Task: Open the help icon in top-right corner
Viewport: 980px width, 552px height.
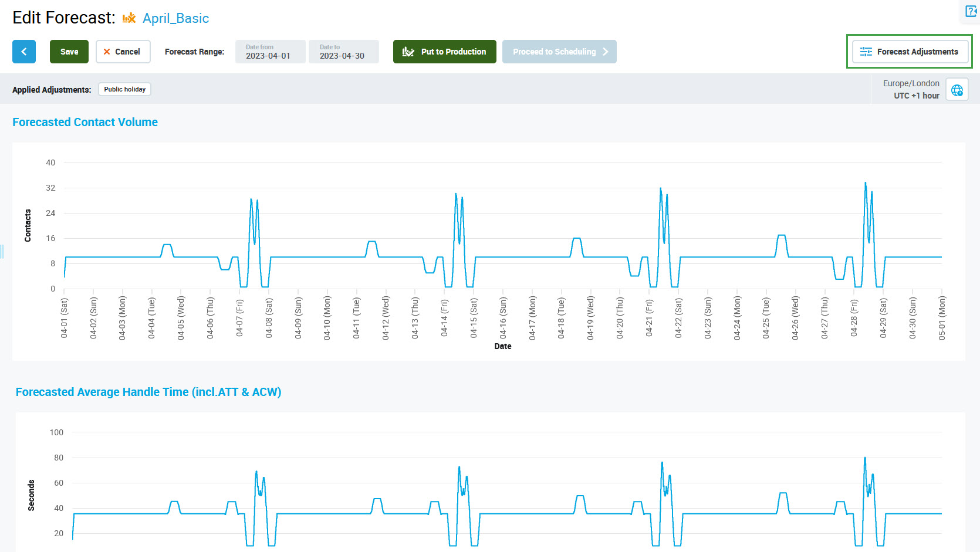Action: coord(971,11)
